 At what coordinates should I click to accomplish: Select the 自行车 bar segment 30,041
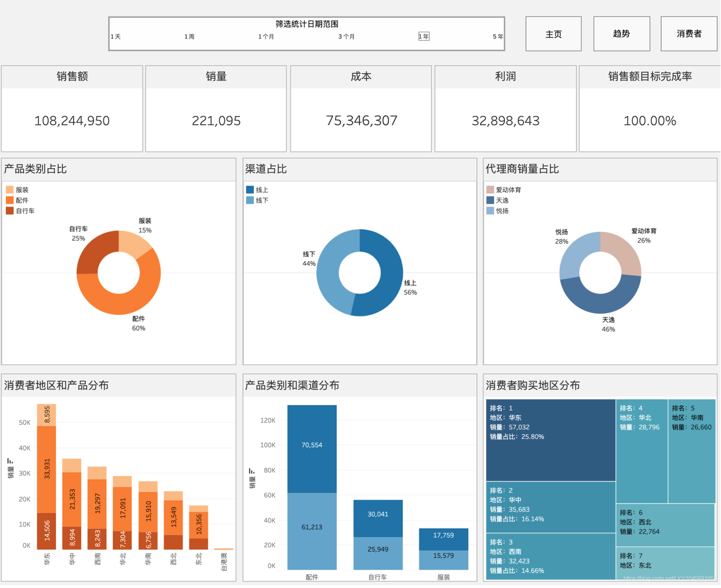click(x=378, y=518)
